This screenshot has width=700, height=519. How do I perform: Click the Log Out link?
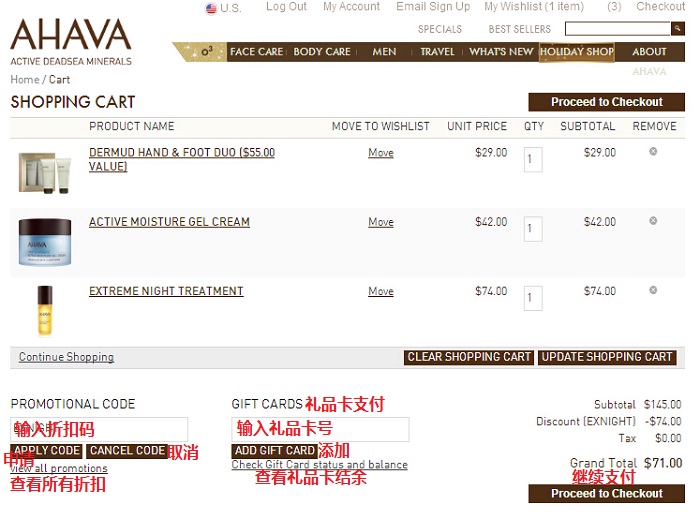(286, 7)
